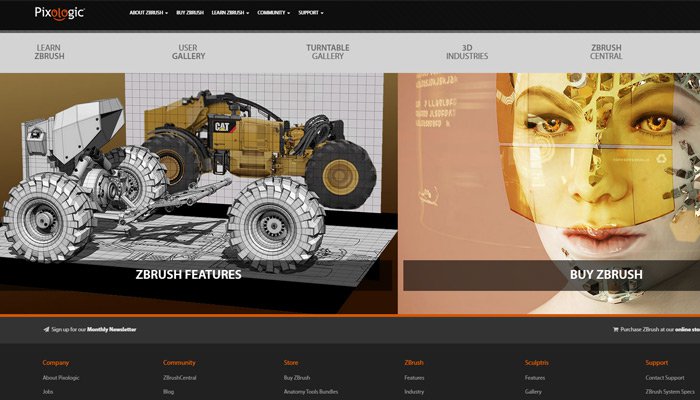Follow the online store purchase link
Viewport: 700px width, 400px height.
tap(688, 329)
